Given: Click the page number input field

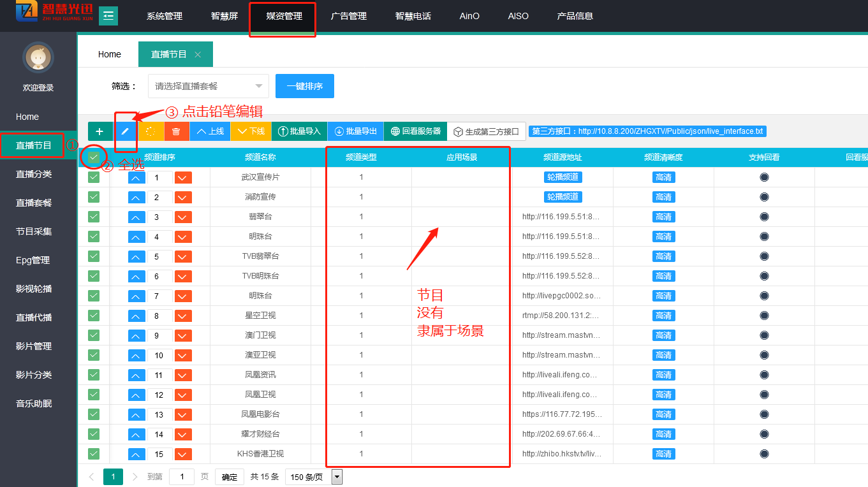Looking at the screenshot, I should (182, 477).
